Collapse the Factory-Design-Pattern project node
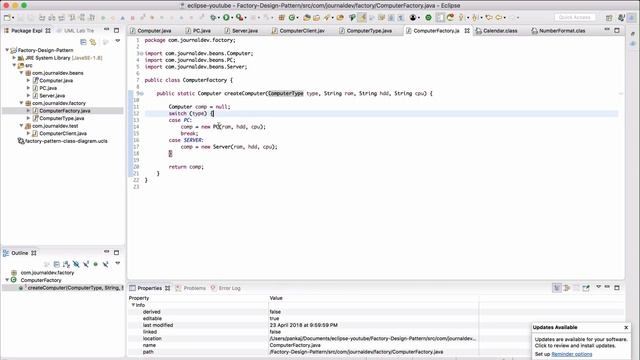This screenshot has height=360, width=640. tap(7, 50)
